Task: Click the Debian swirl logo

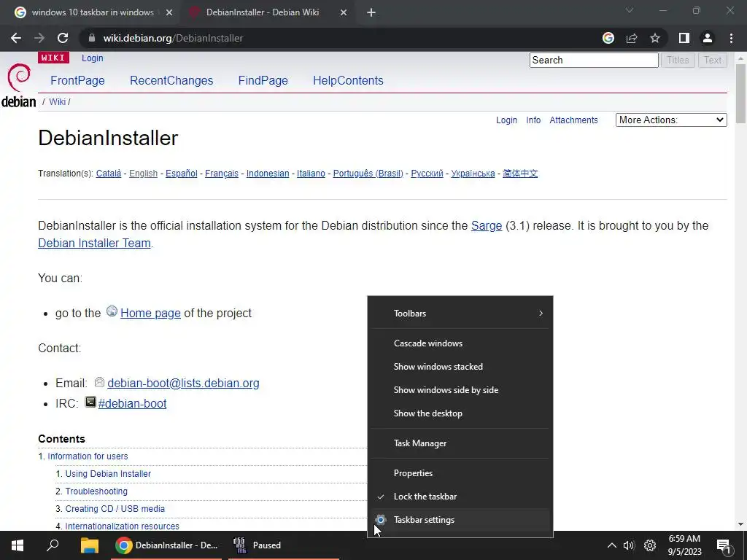Action: [x=19, y=77]
